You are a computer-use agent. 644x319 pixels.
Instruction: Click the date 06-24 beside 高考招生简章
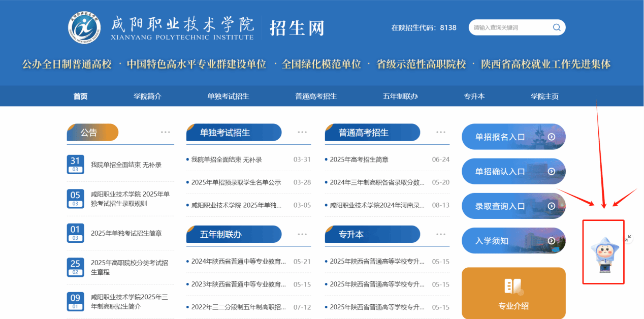(441, 160)
